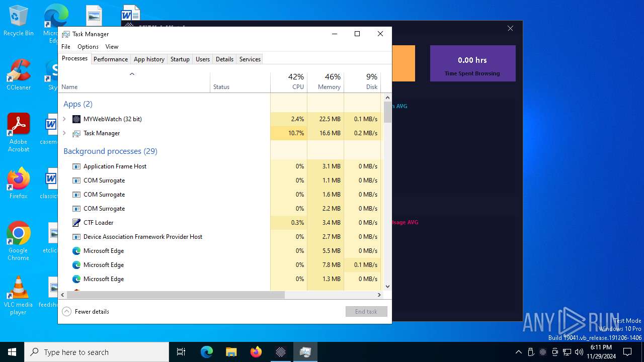This screenshot has height=362, width=644.
Task: Select the Application Frame Host process icon
Action: click(76, 166)
